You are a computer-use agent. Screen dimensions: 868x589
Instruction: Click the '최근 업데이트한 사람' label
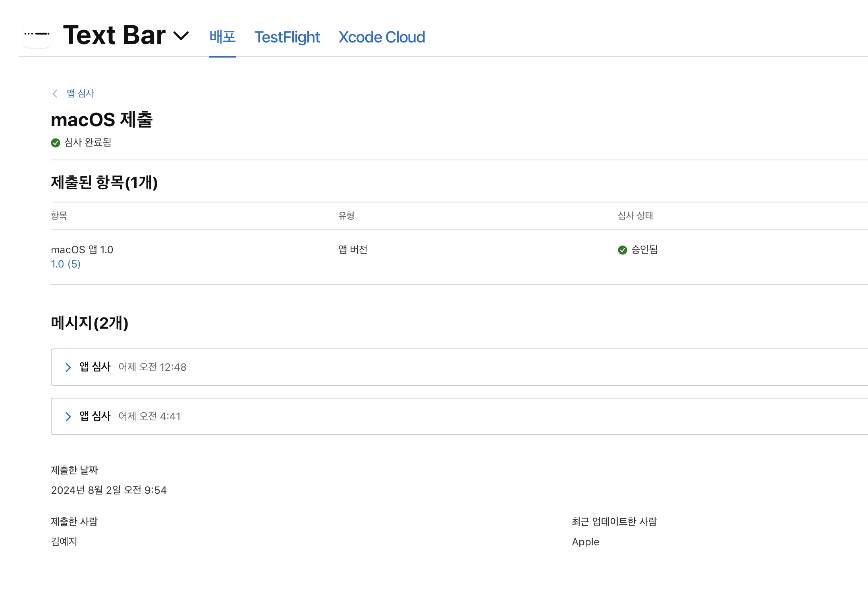(614, 522)
